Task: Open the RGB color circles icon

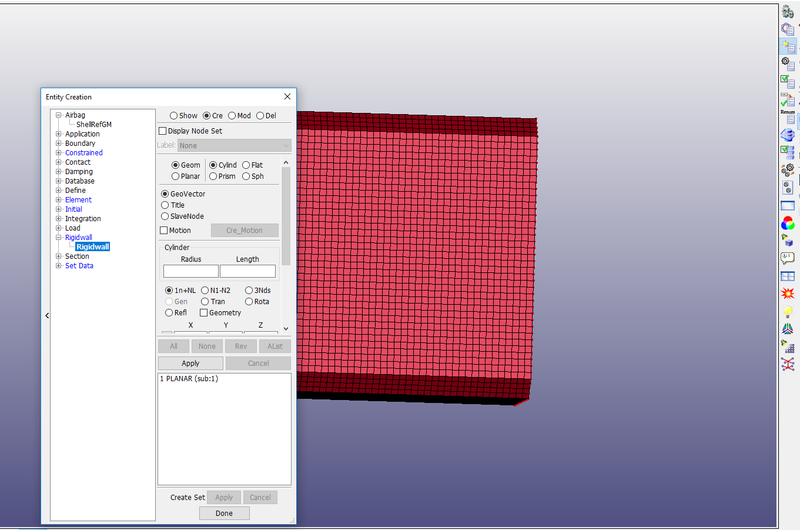Action: tap(788, 223)
